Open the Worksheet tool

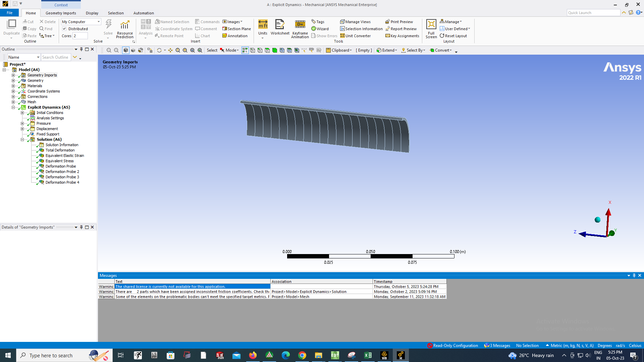coord(280,25)
